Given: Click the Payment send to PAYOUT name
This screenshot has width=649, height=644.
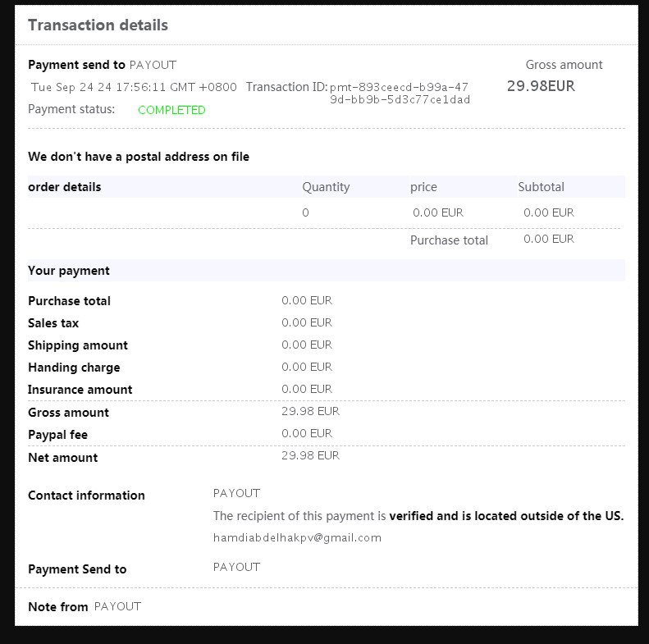Looking at the screenshot, I should tap(153, 65).
